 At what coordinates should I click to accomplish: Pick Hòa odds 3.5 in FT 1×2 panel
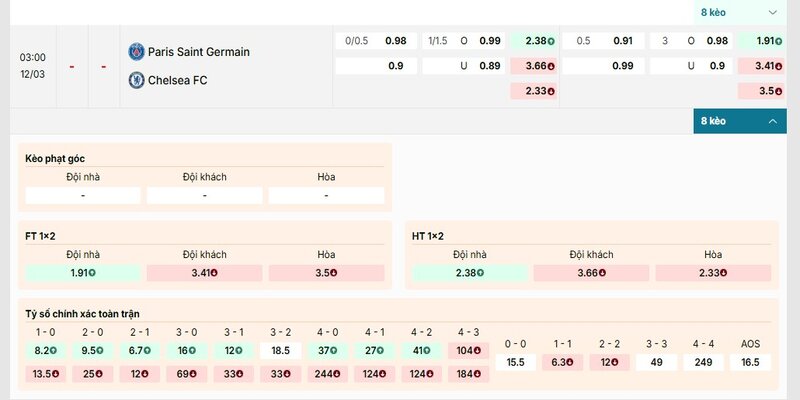tap(326, 273)
